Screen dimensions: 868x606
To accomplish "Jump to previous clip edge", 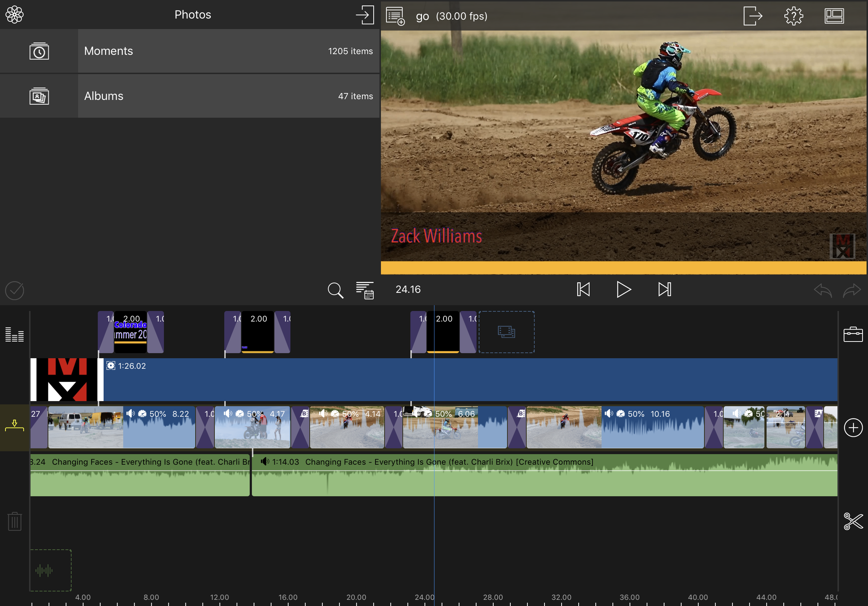I will (x=583, y=290).
